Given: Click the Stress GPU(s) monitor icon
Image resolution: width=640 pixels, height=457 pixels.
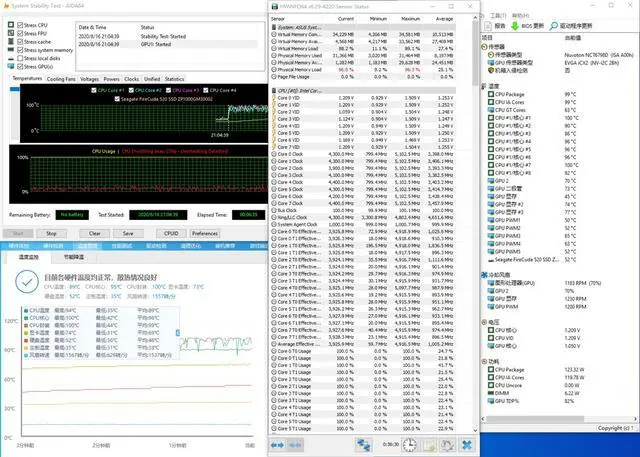Looking at the screenshot, I should 11,66.
